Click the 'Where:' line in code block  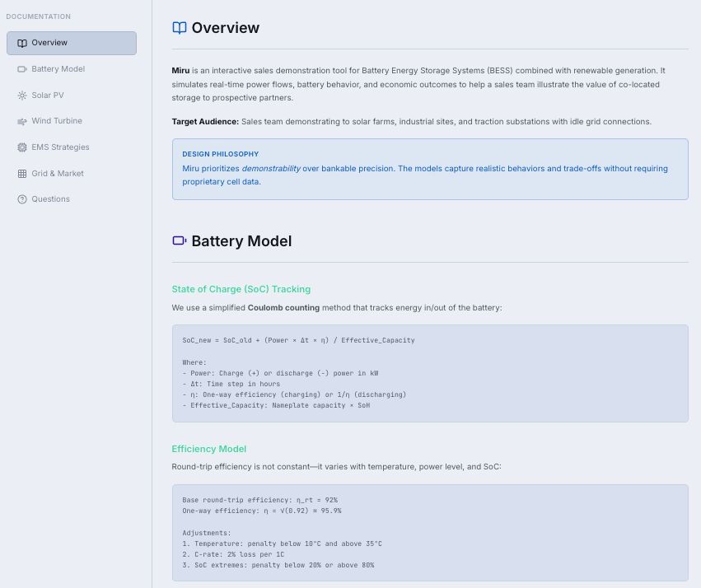point(194,362)
